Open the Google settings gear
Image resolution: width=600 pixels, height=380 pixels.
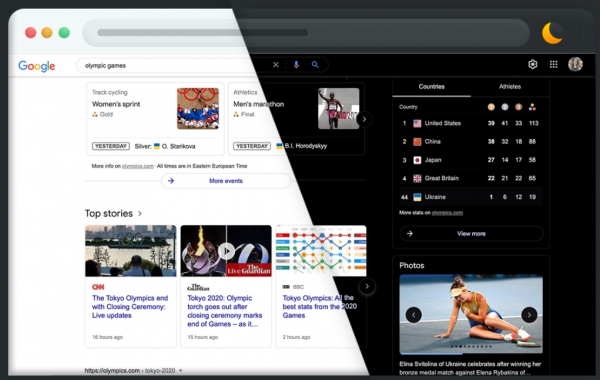coord(532,64)
